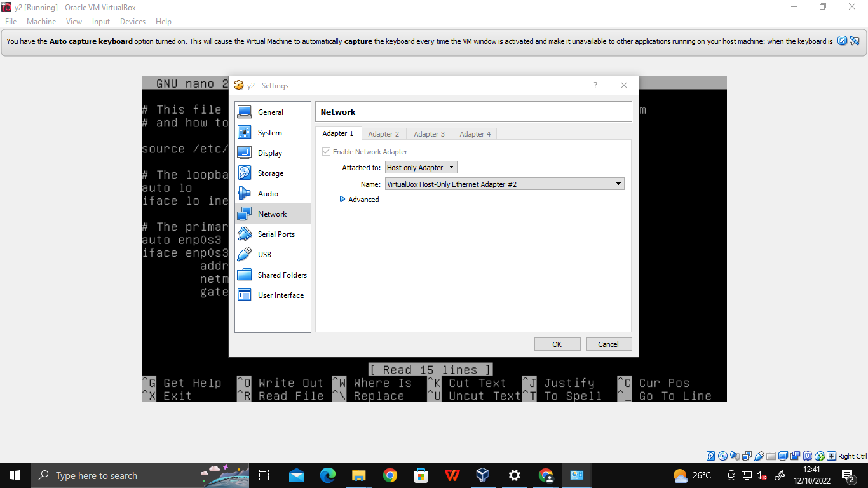Click the network status bar icon
The width and height of the screenshot is (868, 488).
click(747, 456)
